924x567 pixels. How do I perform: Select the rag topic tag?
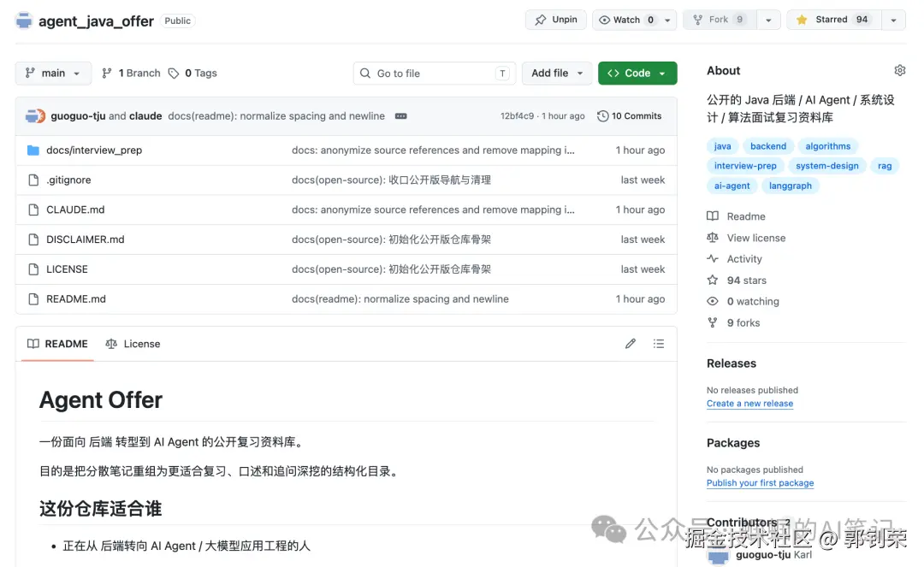[885, 166]
